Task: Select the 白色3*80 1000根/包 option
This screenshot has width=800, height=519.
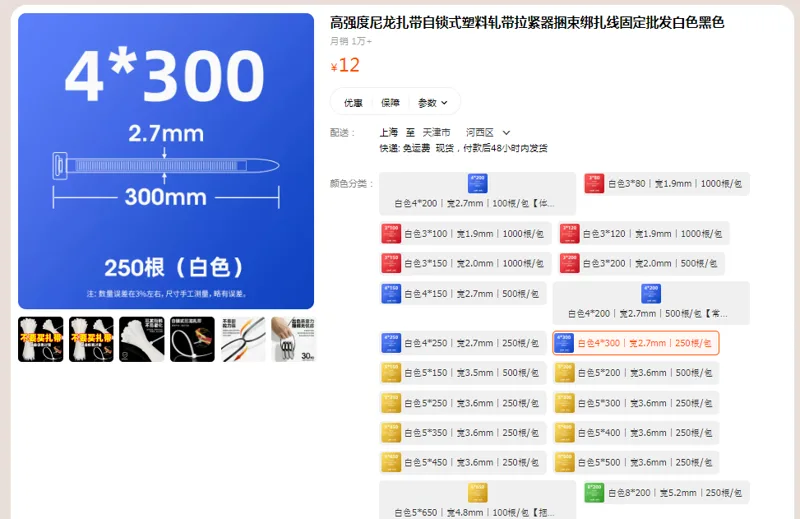Action: [666, 184]
